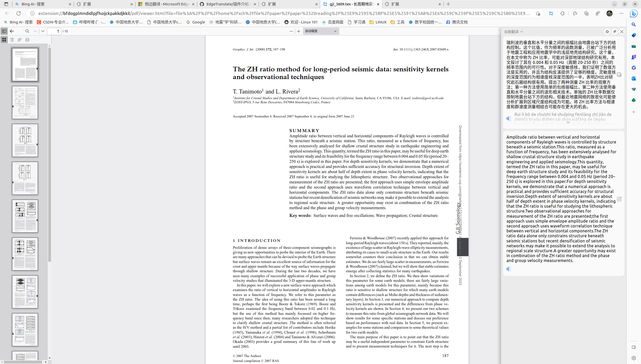Open the Bing chat sidebar button

[x=634, y=13]
